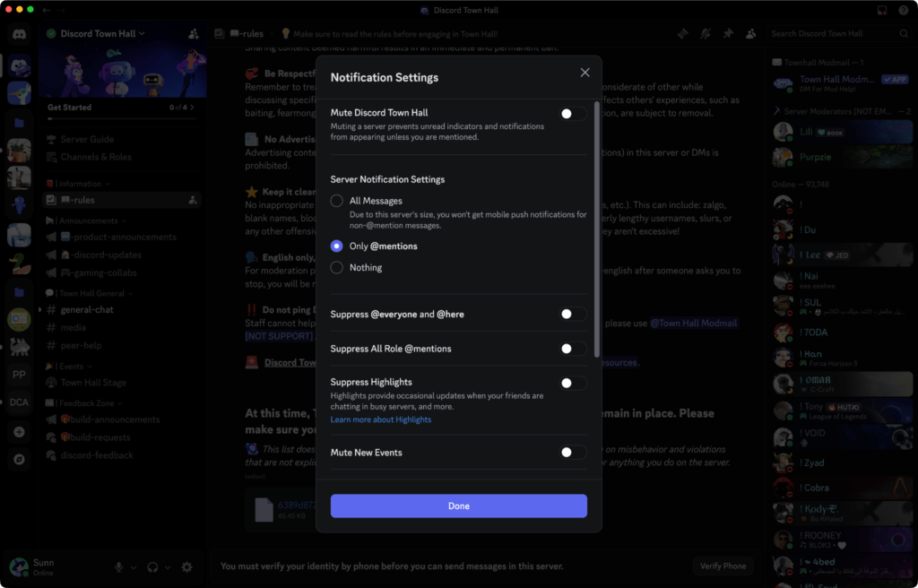Click Search Discord Town Hall field
The width and height of the screenshot is (918, 588).
pyautogui.click(x=839, y=34)
